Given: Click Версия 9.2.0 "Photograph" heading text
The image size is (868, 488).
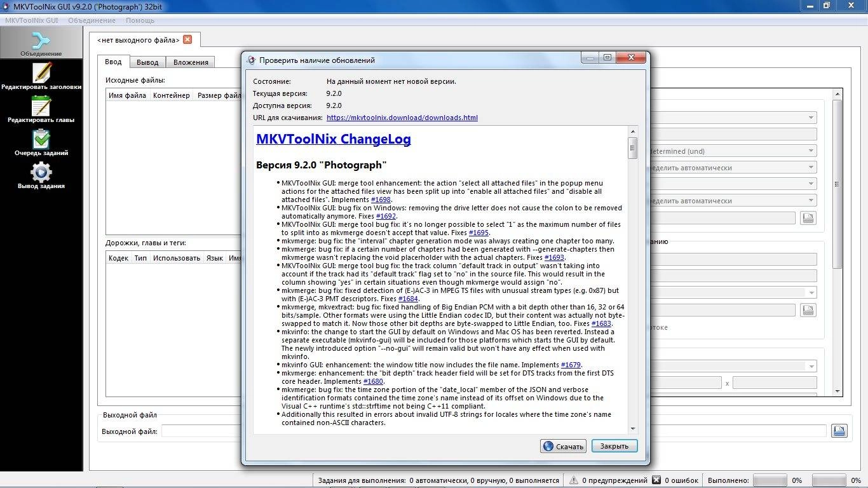Looking at the screenshot, I should click(322, 165).
